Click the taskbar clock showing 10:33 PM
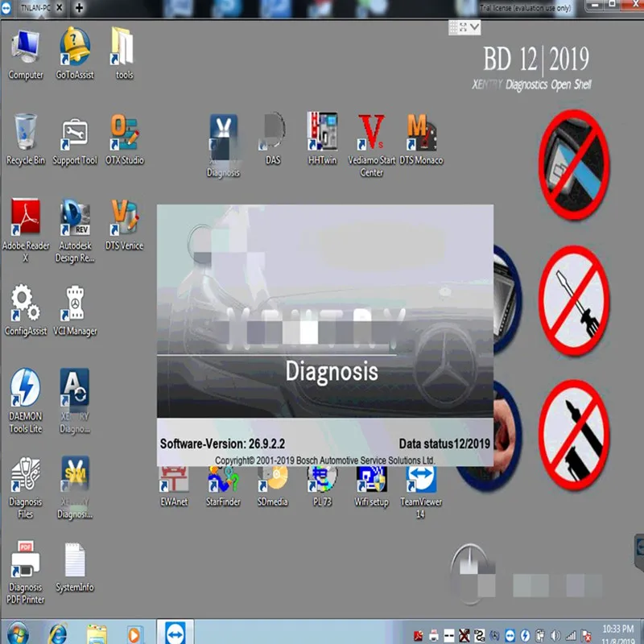The width and height of the screenshot is (644, 644). pyautogui.click(x=618, y=634)
